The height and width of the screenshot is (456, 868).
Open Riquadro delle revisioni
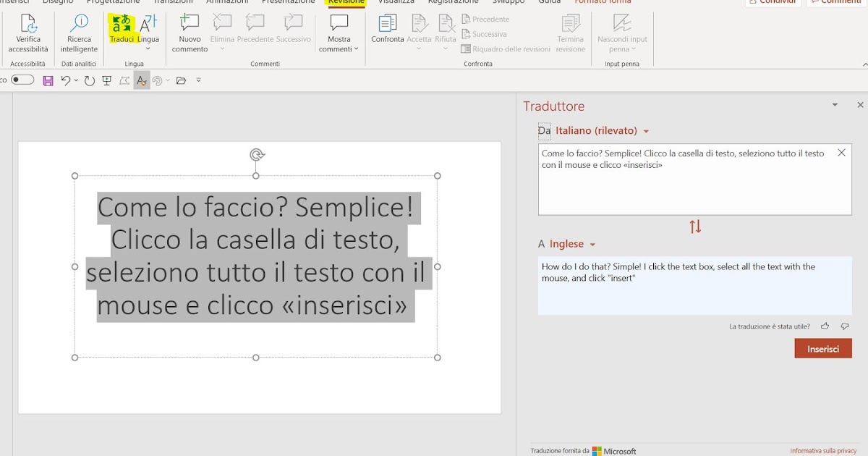(506, 49)
